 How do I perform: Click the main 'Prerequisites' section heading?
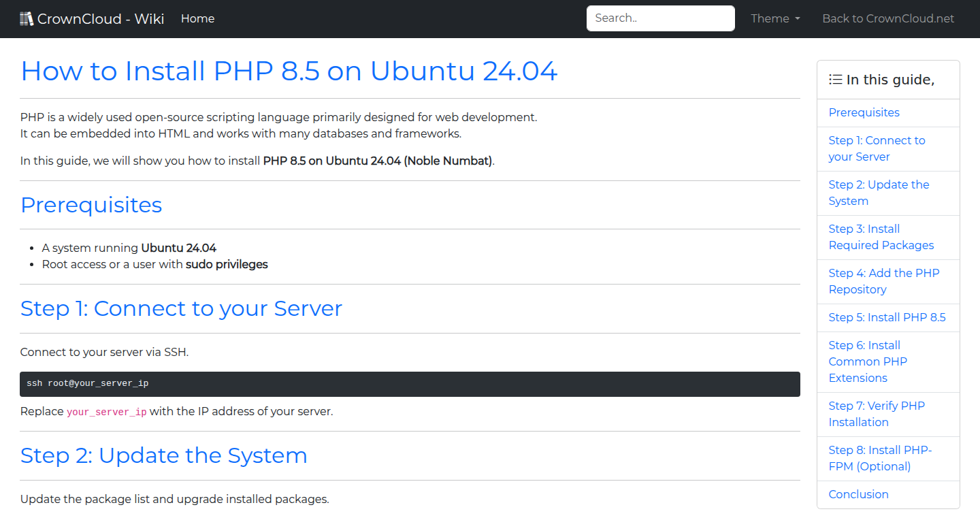point(91,205)
